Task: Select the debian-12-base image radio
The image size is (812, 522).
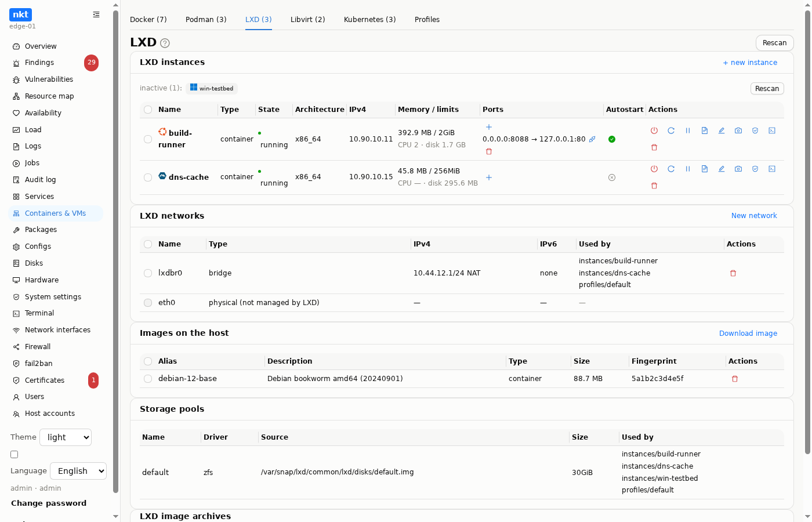Action: [x=148, y=379]
